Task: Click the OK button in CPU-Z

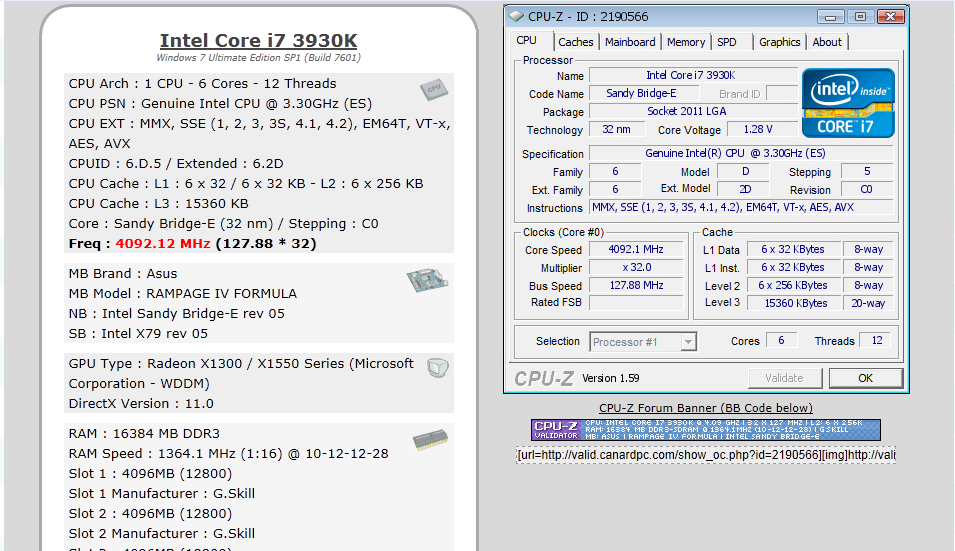Action: [x=865, y=378]
